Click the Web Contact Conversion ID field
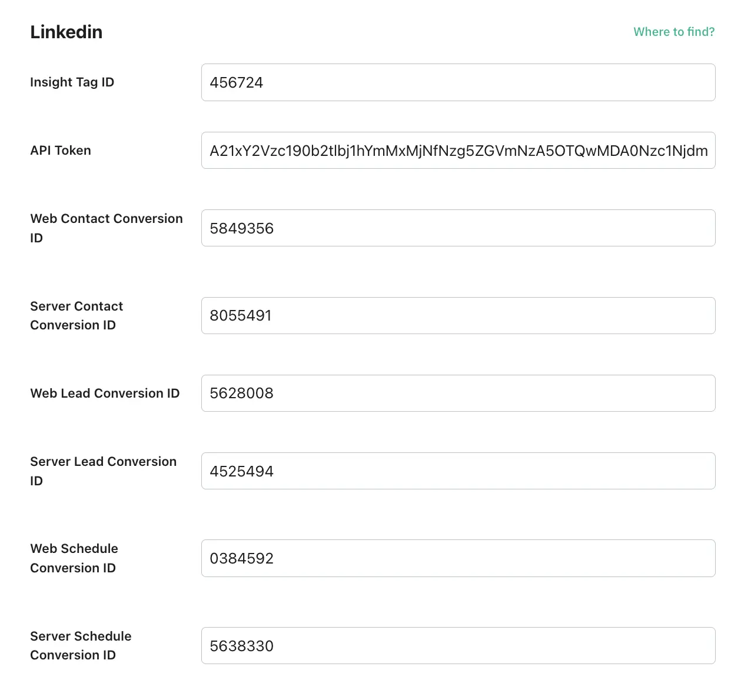The height and width of the screenshot is (700, 751). 458,228
